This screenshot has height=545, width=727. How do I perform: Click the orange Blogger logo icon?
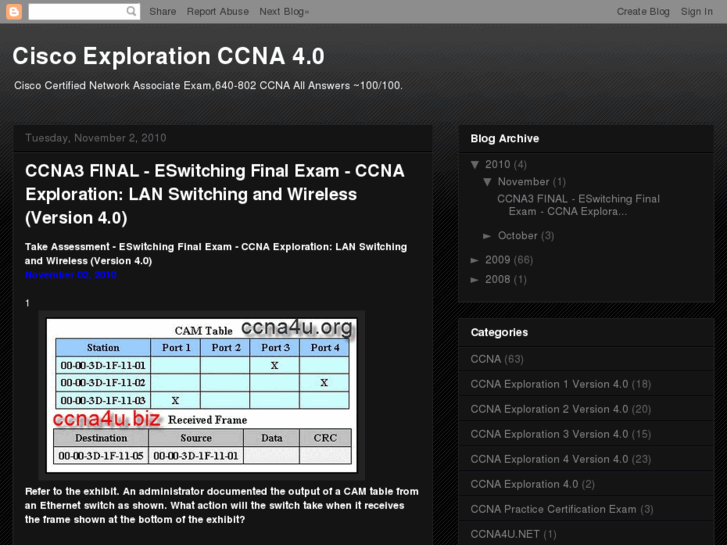(13, 12)
